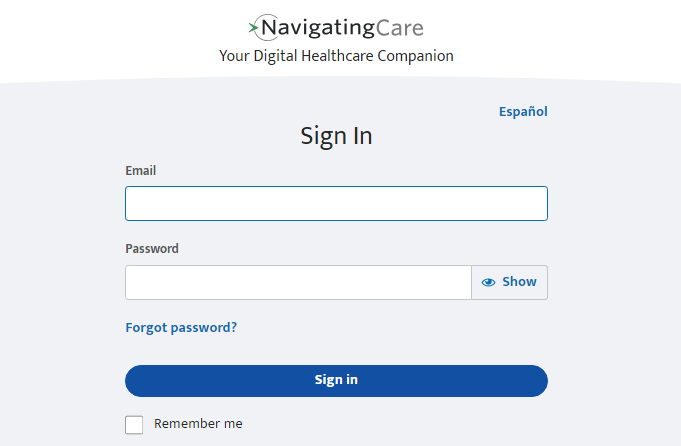
Task: Click the question mark in Forgot password
Action: pos(234,327)
